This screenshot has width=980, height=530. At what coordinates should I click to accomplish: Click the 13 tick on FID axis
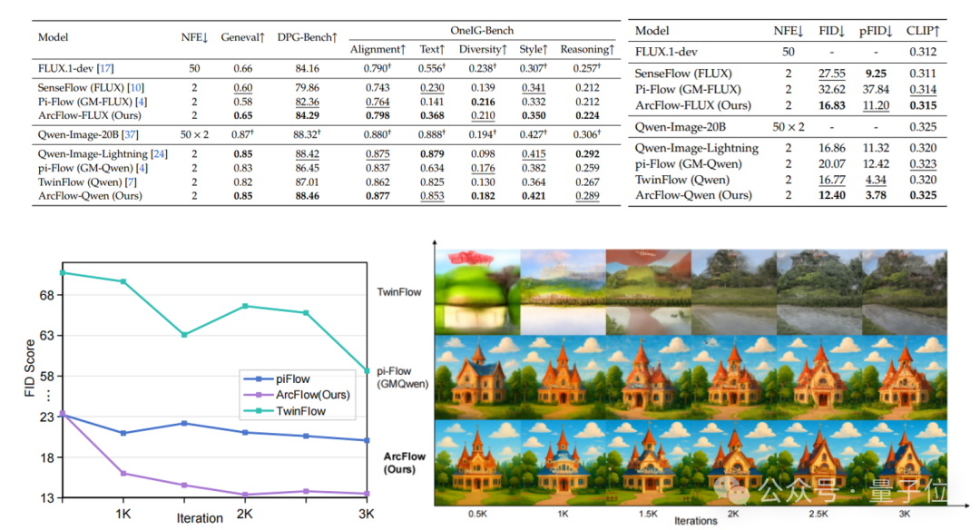pos(47,498)
